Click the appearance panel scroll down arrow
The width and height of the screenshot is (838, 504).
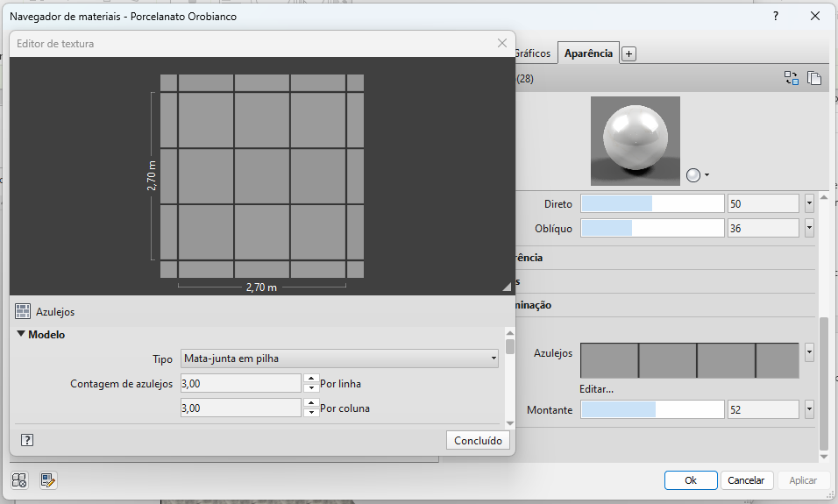pos(824,457)
